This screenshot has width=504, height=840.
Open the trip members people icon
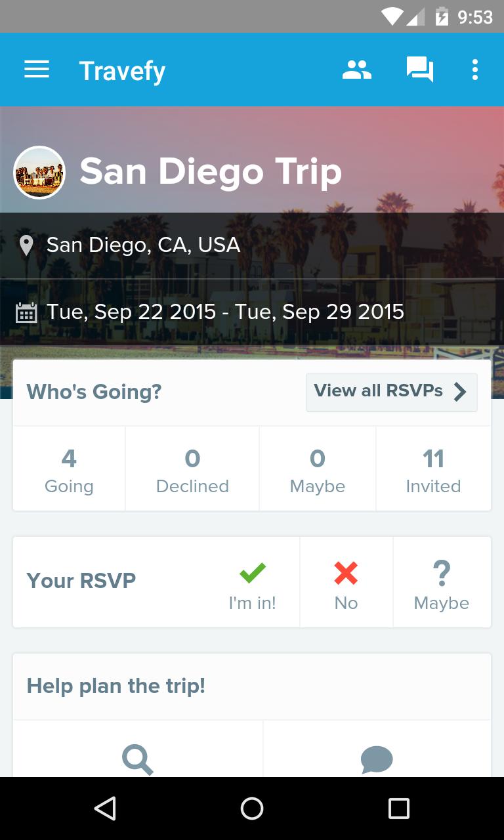(x=357, y=70)
